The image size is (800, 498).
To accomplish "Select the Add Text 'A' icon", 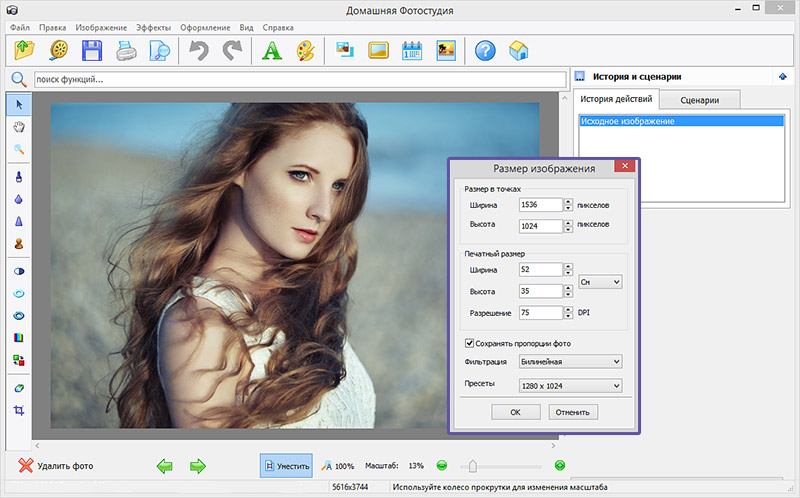I will point(270,50).
